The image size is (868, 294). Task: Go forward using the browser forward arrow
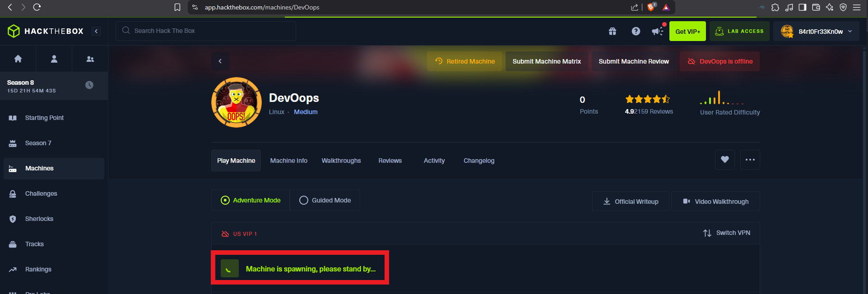click(x=23, y=7)
